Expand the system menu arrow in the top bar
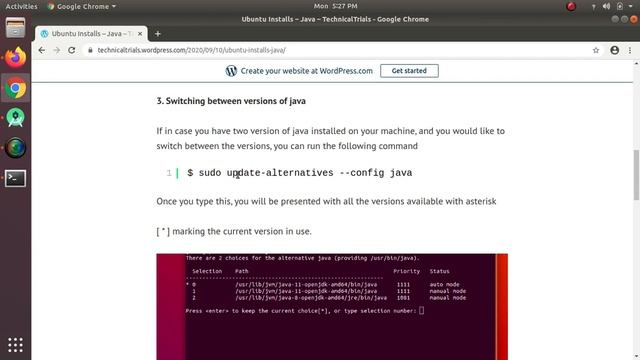 (x=631, y=6)
